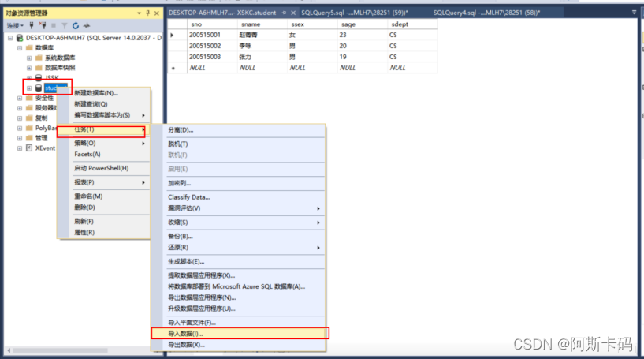The image size is (644, 359).
Task: Select the JSSK database cylinder icon
Action: tap(39, 77)
